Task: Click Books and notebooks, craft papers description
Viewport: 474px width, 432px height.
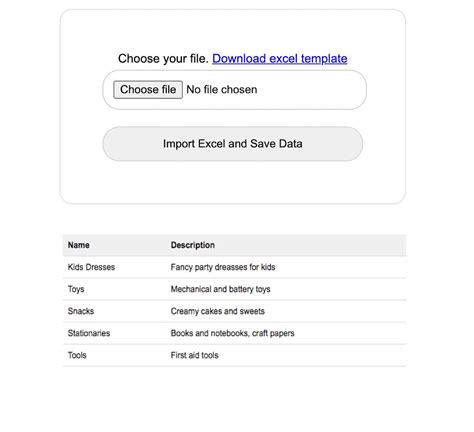Action: click(232, 333)
